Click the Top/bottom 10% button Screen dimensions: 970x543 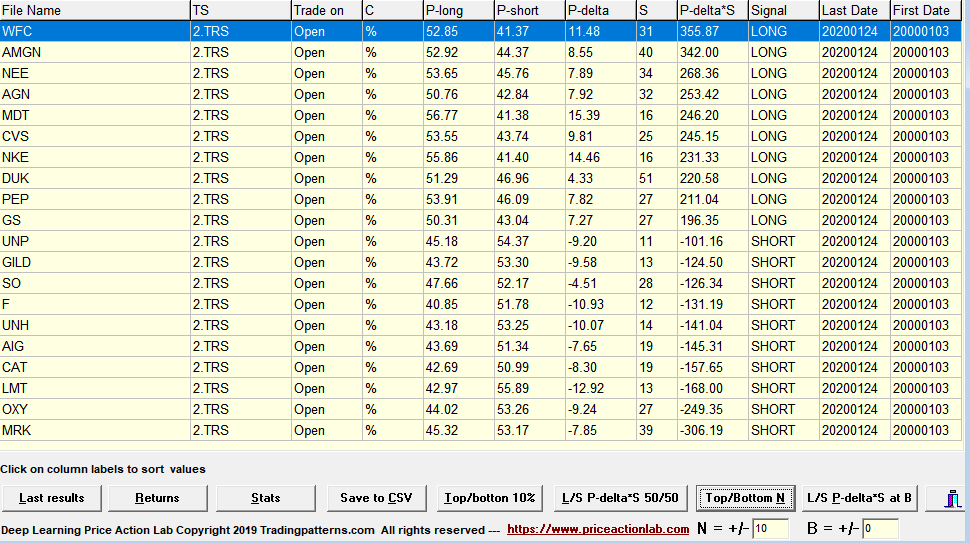(490, 498)
